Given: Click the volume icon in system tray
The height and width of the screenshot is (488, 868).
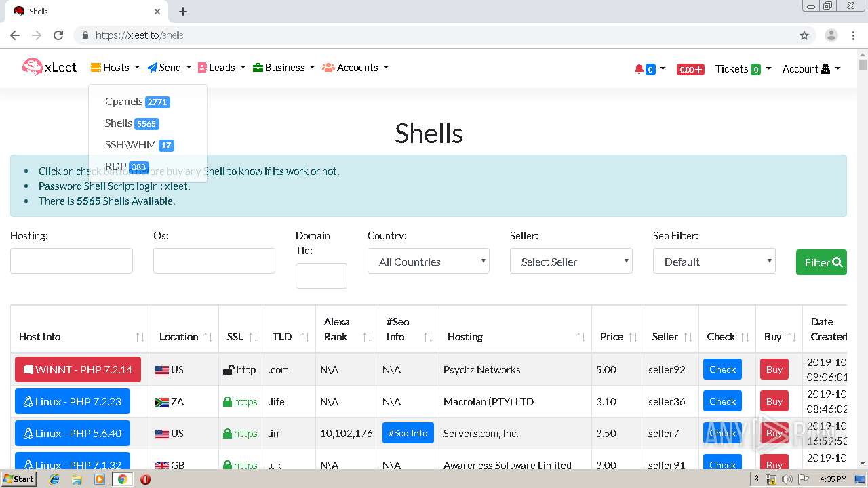Looking at the screenshot, I should click(787, 479).
